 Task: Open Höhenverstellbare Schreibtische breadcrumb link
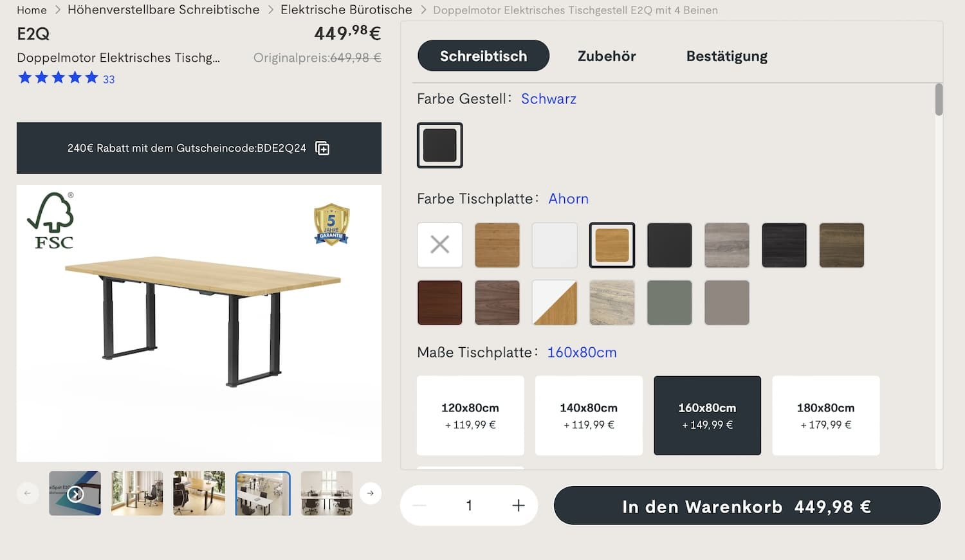[x=163, y=10]
